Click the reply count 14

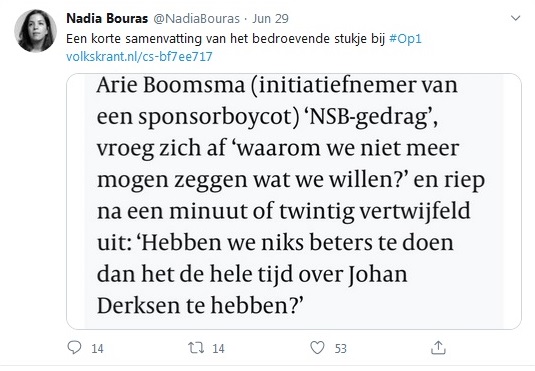coord(97,348)
